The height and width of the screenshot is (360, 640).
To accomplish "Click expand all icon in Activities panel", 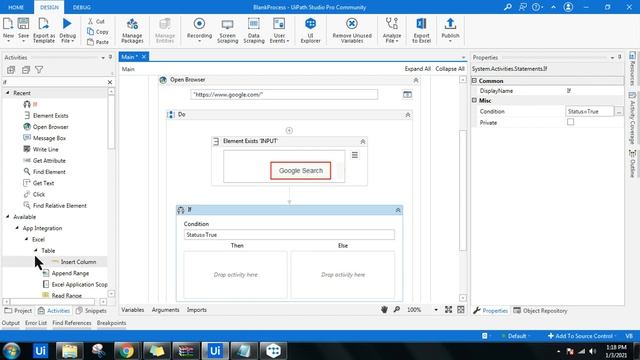I will 11,70.
